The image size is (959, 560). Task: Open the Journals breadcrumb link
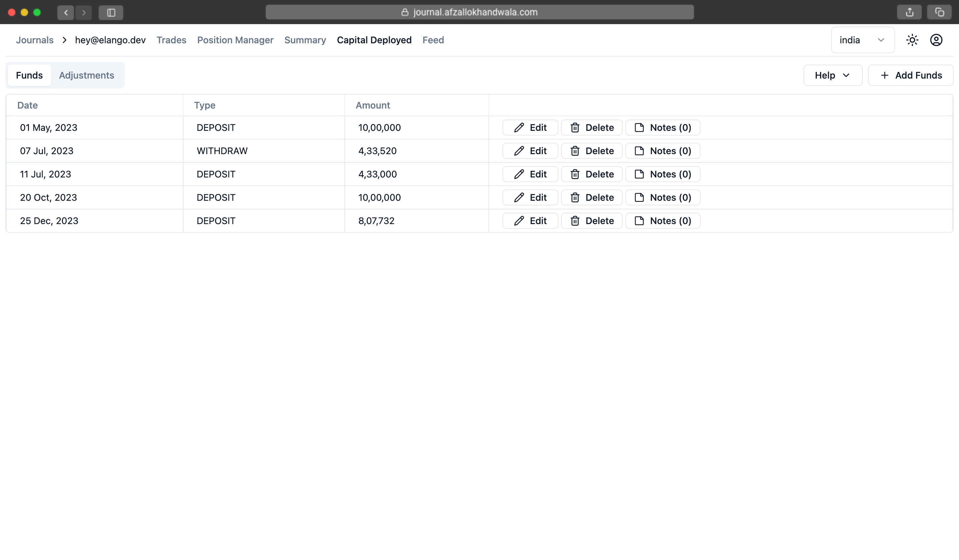pyautogui.click(x=35, y=40)
